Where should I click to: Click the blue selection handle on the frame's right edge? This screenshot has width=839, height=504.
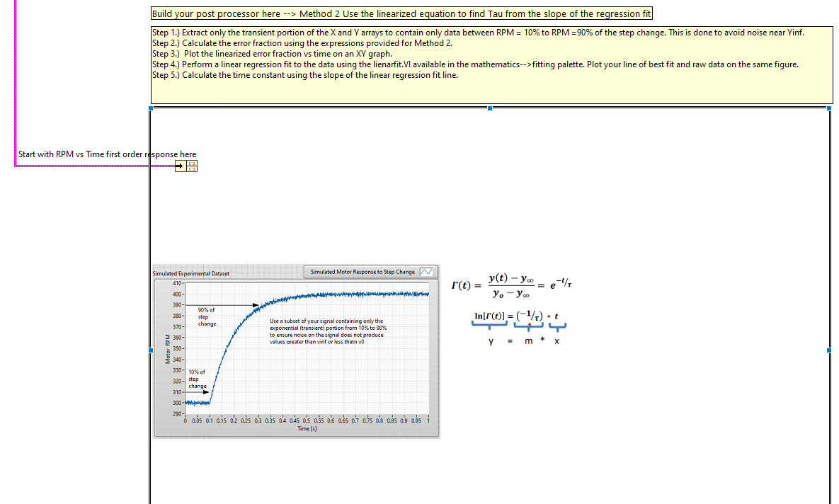click(x=828, y=350)
